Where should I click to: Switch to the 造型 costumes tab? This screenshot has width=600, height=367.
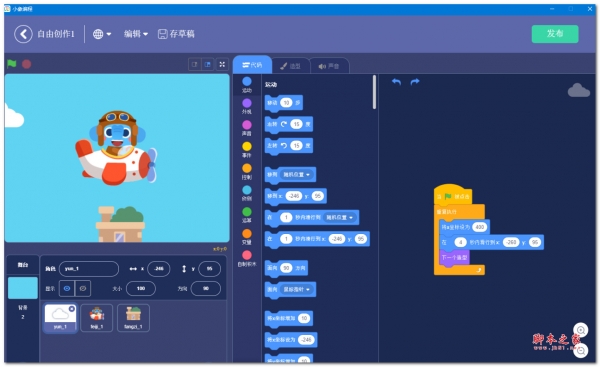(290, 66)
